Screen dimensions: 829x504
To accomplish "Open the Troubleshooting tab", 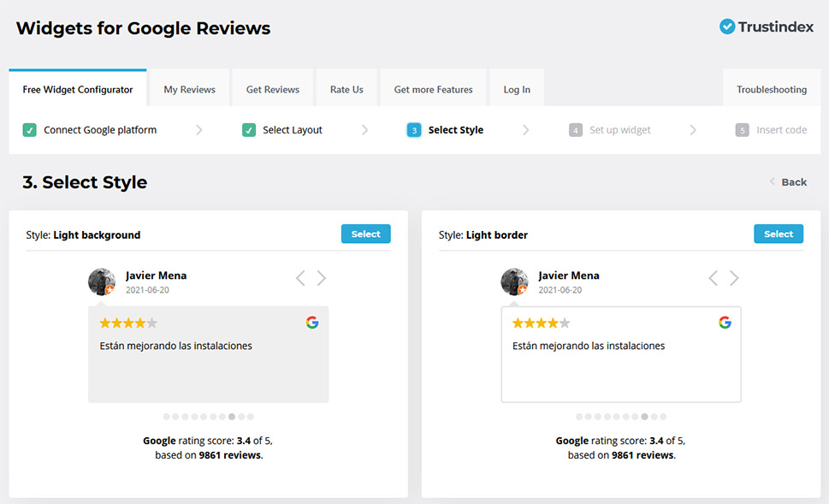I will [x=771, y=89].
